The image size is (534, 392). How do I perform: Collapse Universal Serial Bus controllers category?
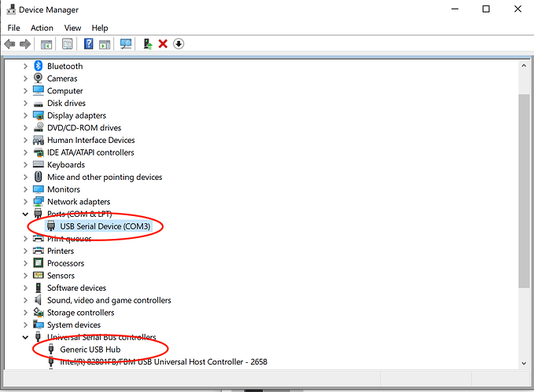click(25, 337)
